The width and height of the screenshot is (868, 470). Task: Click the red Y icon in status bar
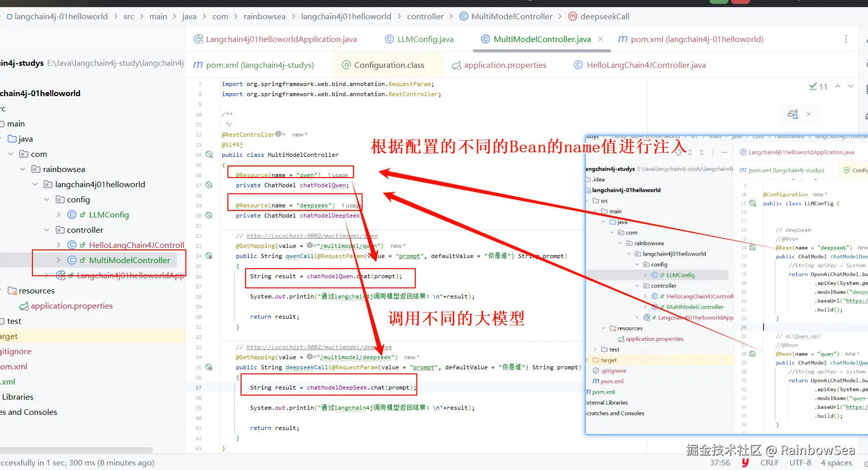(745, 462)
